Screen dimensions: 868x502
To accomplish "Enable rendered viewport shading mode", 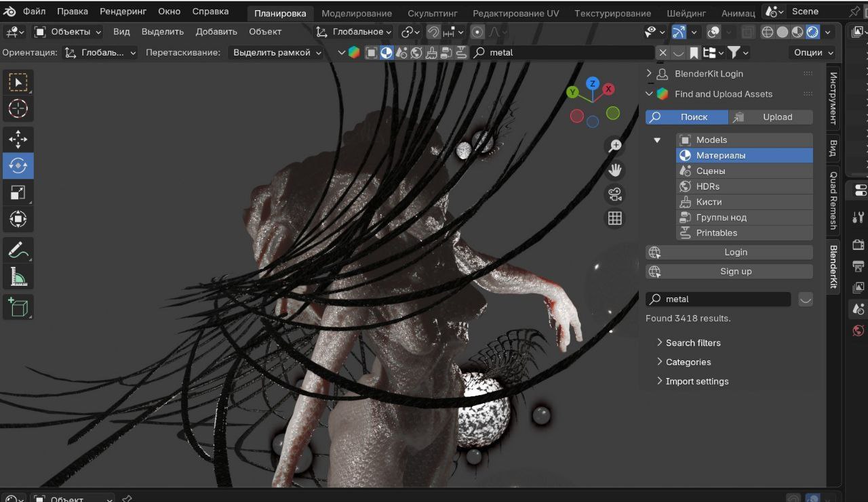I will click(x=812, y=32).
